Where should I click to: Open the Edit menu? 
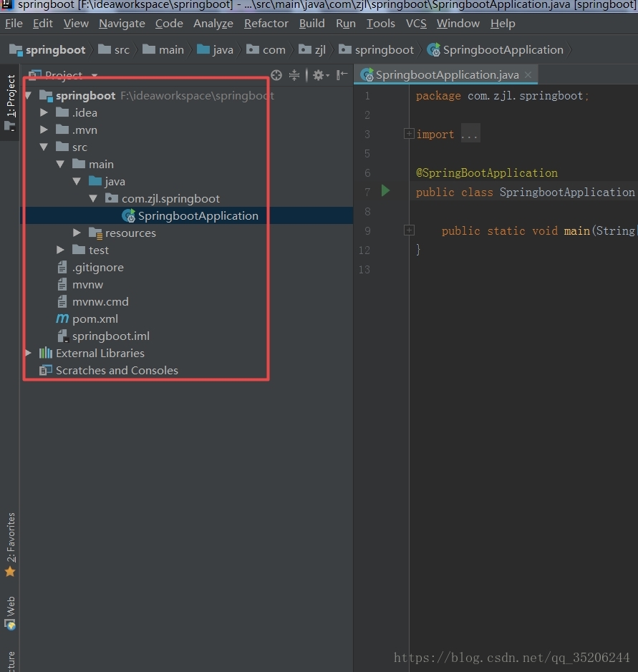(43, 24)
